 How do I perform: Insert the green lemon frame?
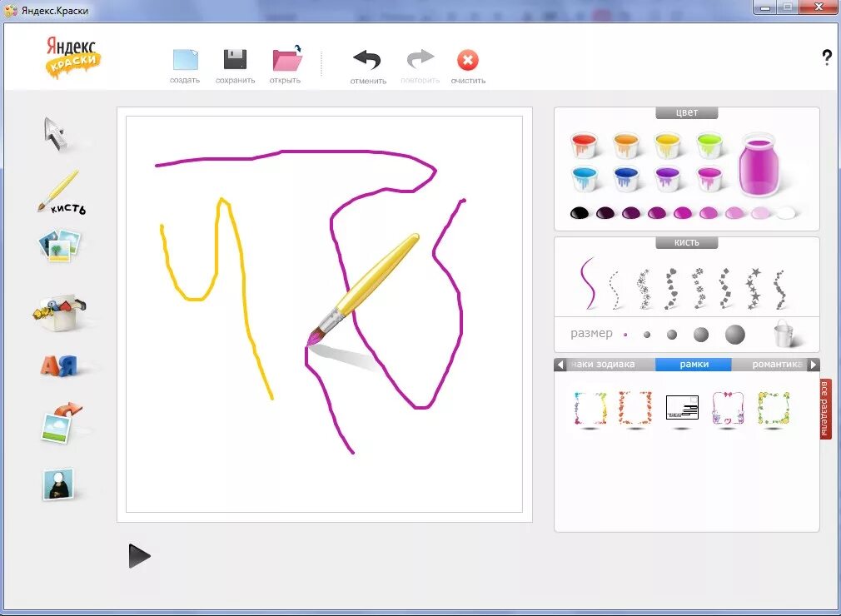pos(774,409)
